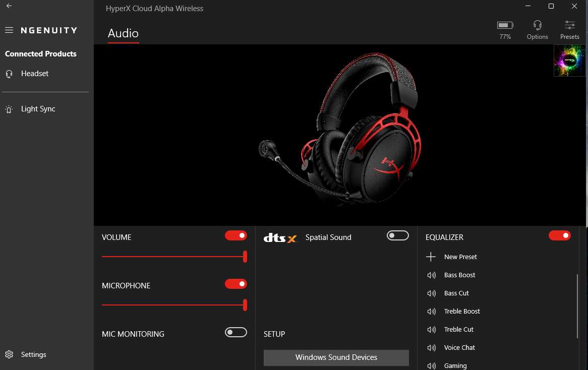The width and height of the screenshot is (588, 370).
Task: Select the Treble Cut preset
Action: click(458, 330)
